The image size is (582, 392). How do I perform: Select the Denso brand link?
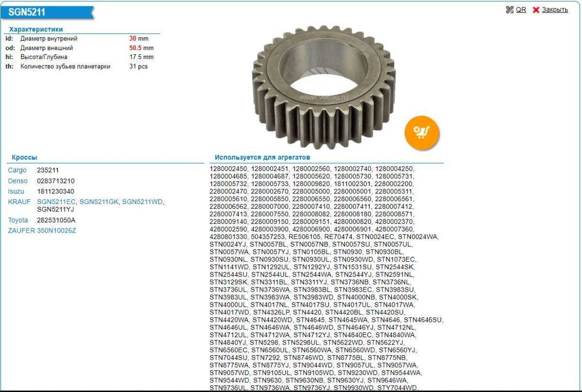pyautogui.click(x=18, y=181)
